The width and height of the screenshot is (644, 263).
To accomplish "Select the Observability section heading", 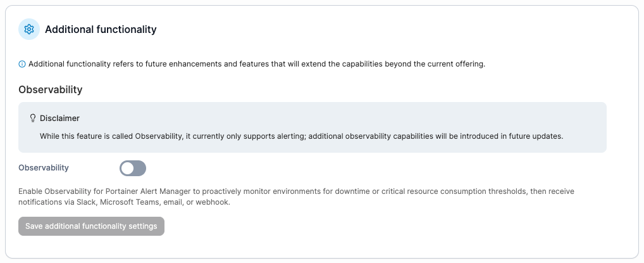I will 51,89.
